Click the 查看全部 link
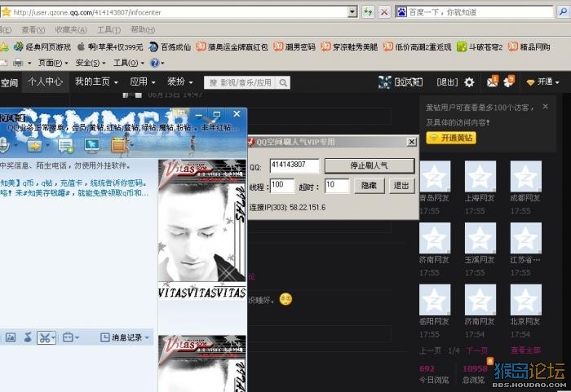571x392 pixels. click(x=525, y=350)
